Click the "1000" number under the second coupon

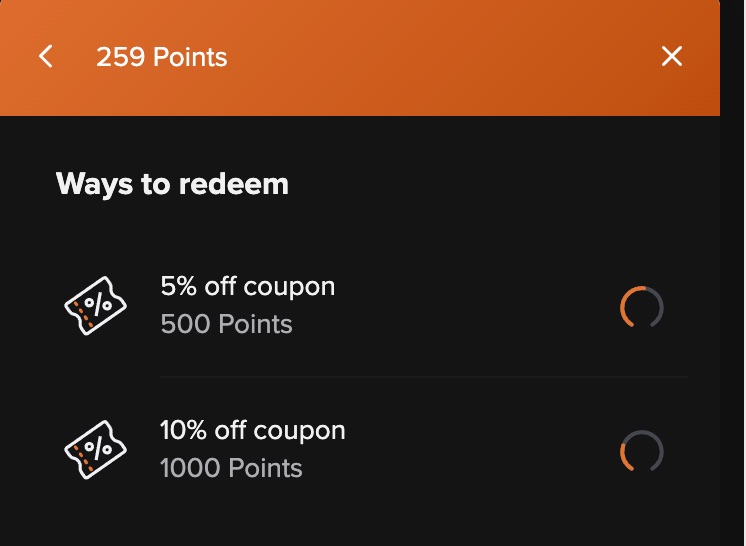pos(189,468)
